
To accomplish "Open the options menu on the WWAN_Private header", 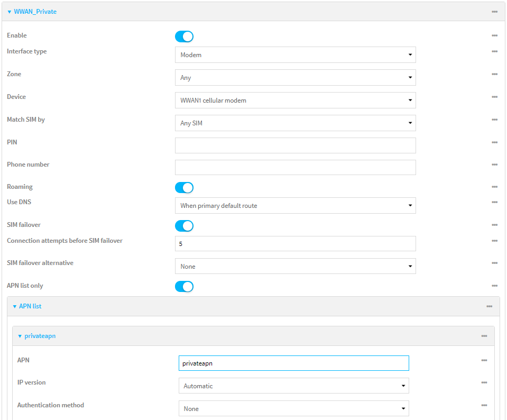I will [x=495, y=11].
